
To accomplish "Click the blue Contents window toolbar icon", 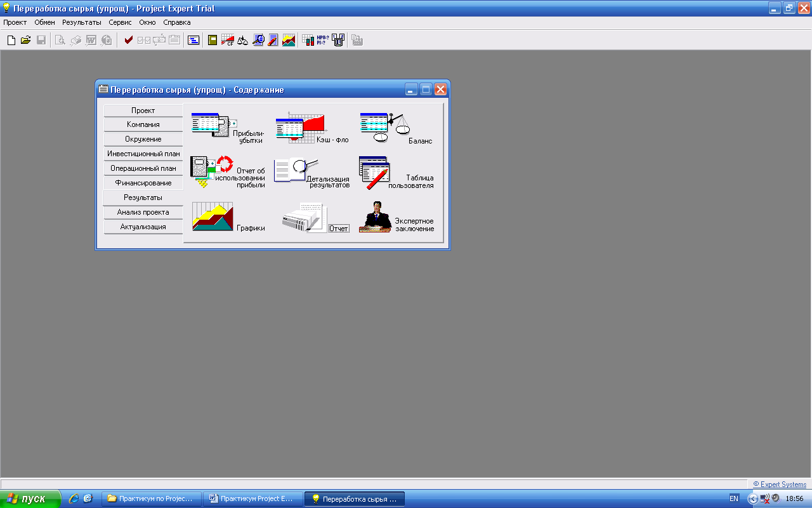I will click(193, 40).
